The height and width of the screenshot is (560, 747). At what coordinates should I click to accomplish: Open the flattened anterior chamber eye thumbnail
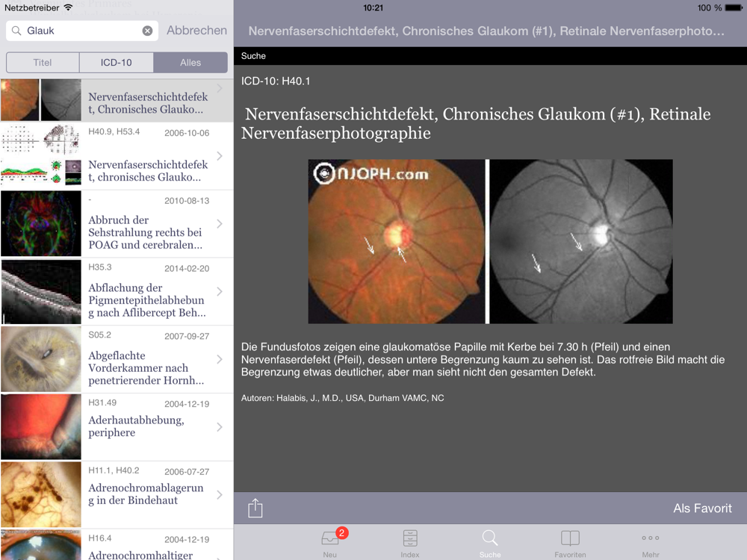click(x=41, y=359)
